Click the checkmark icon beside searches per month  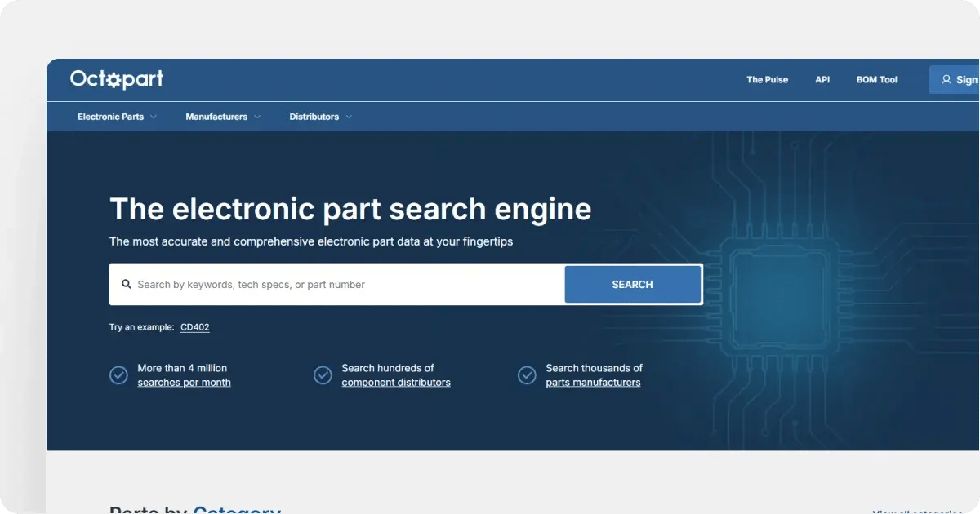118,374
